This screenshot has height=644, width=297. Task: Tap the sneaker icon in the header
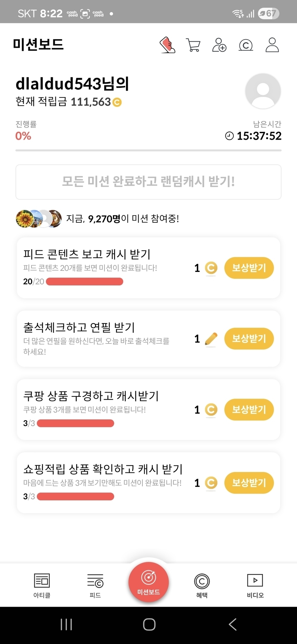pyautogui.click(x=167, y=45)
